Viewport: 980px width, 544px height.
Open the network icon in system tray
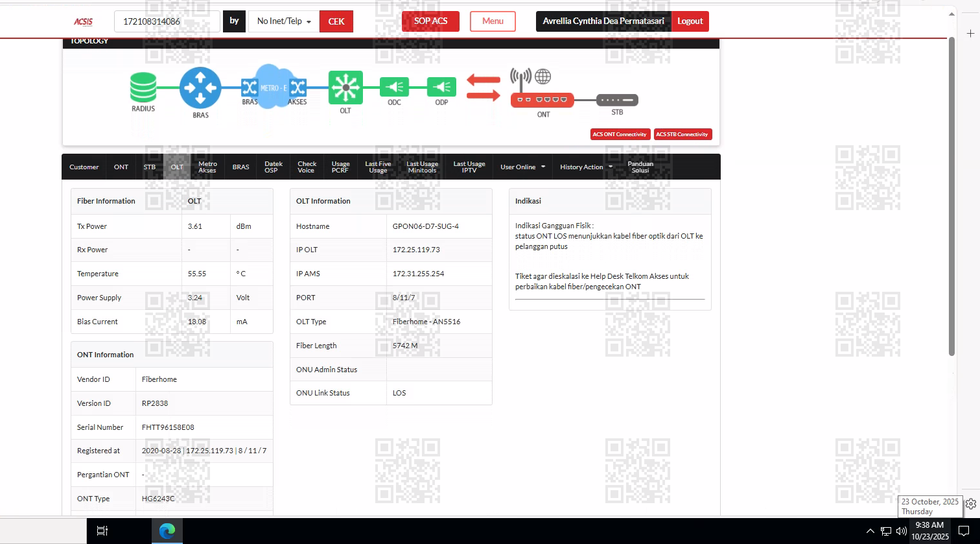click(885, 531)
